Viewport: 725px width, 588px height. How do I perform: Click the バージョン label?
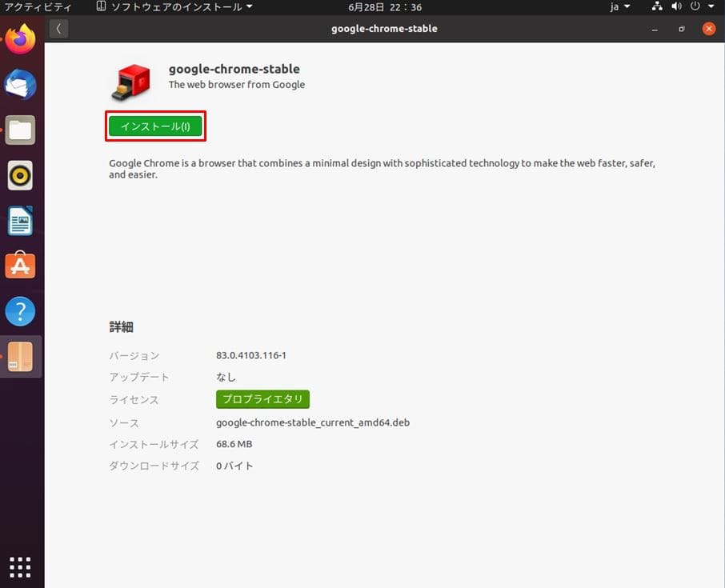tap(134, 355)
